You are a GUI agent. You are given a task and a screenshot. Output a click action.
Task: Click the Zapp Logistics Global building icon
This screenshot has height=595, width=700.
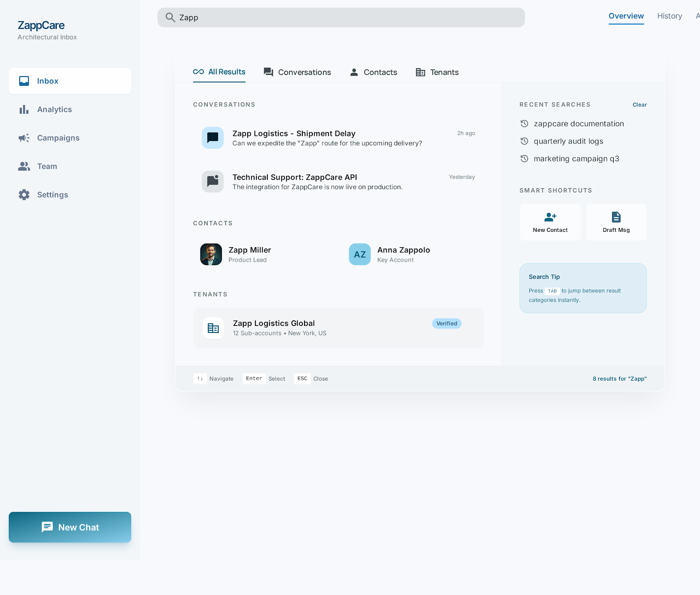point(213,328)
